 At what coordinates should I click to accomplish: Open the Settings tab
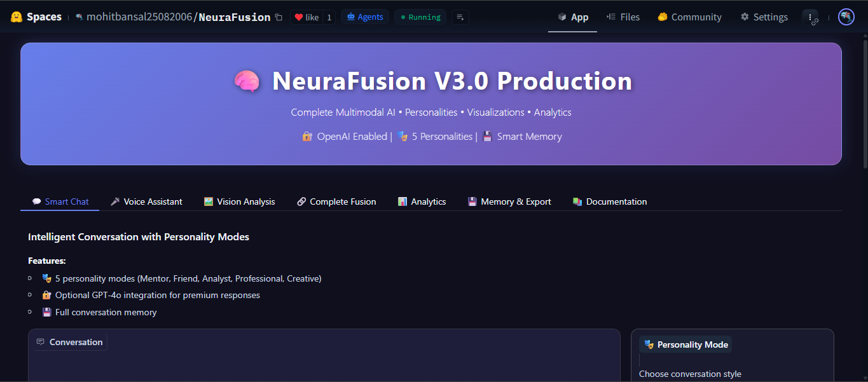[x=764, y=17]
